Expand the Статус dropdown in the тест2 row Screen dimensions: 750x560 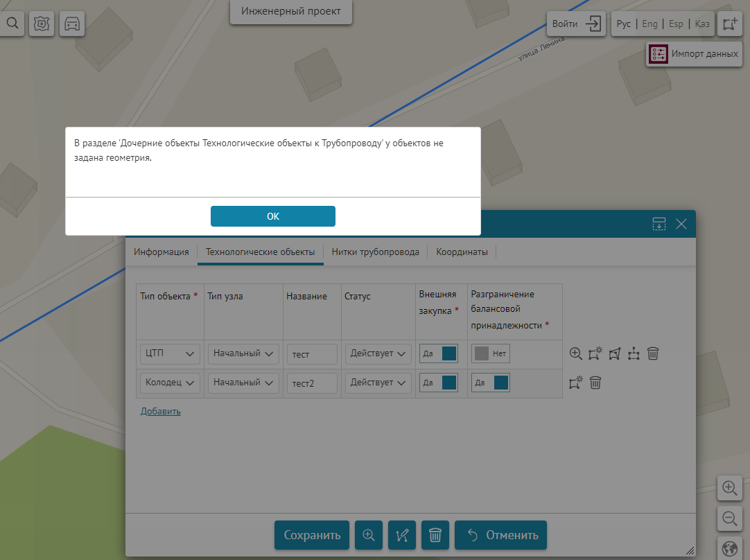pos(378,383)
